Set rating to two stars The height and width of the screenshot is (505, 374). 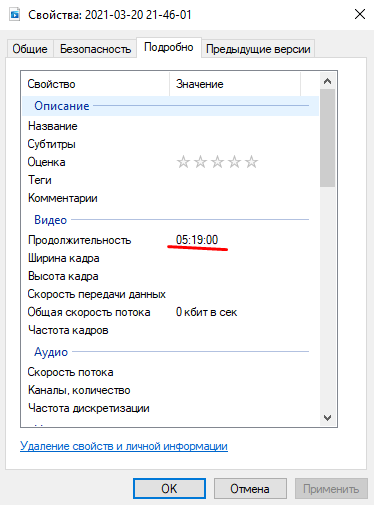click(x=200, y=162)
